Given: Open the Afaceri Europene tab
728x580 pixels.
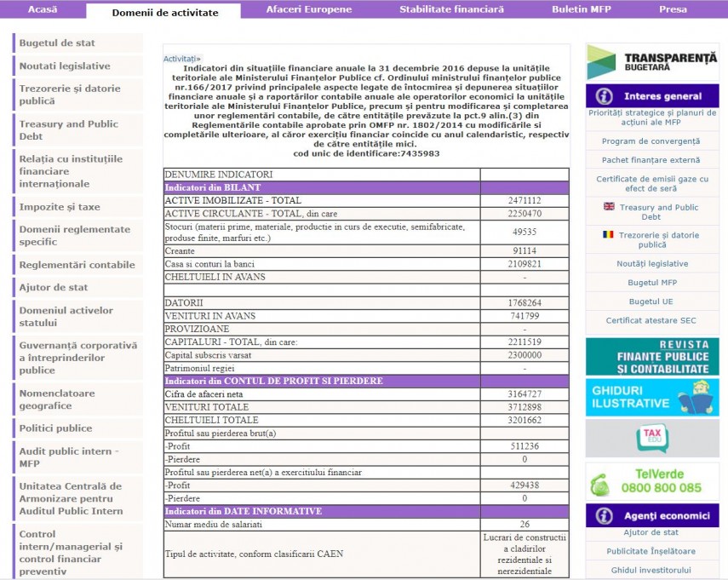Looking at the screenshot, I should [x=296, y=9].
